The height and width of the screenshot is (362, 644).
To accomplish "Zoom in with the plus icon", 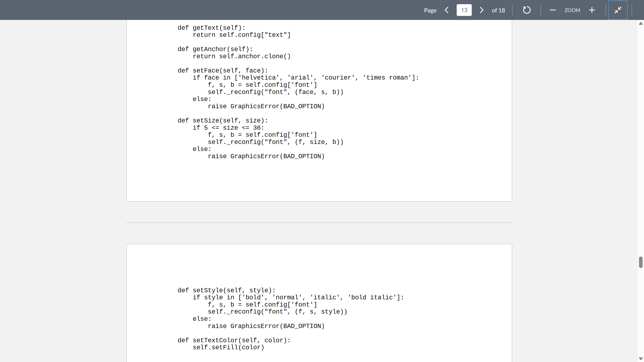I will pos(592,10).
